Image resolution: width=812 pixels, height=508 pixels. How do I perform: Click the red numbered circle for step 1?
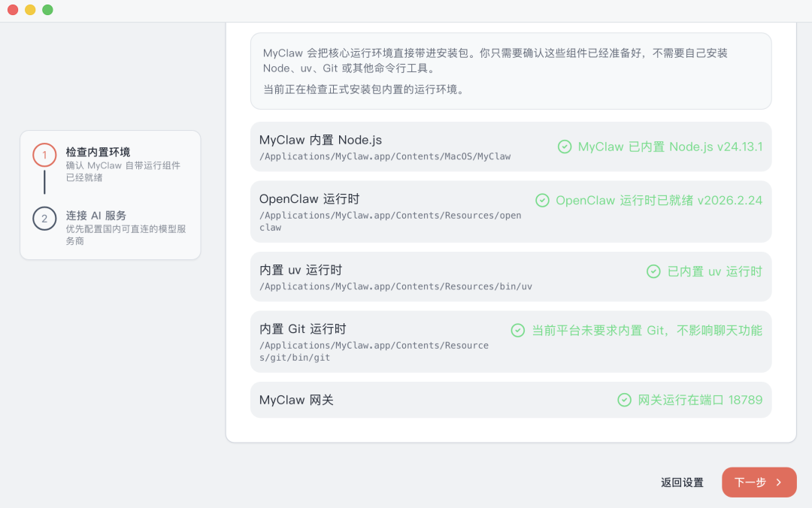click(x=44, y=156)
